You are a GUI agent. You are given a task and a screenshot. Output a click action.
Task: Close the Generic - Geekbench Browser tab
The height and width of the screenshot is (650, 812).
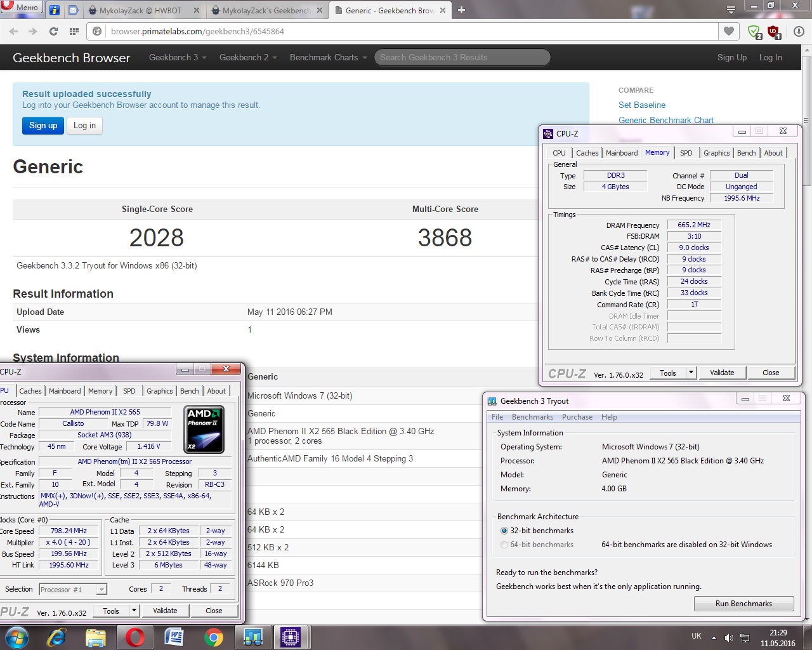(444, 10)
